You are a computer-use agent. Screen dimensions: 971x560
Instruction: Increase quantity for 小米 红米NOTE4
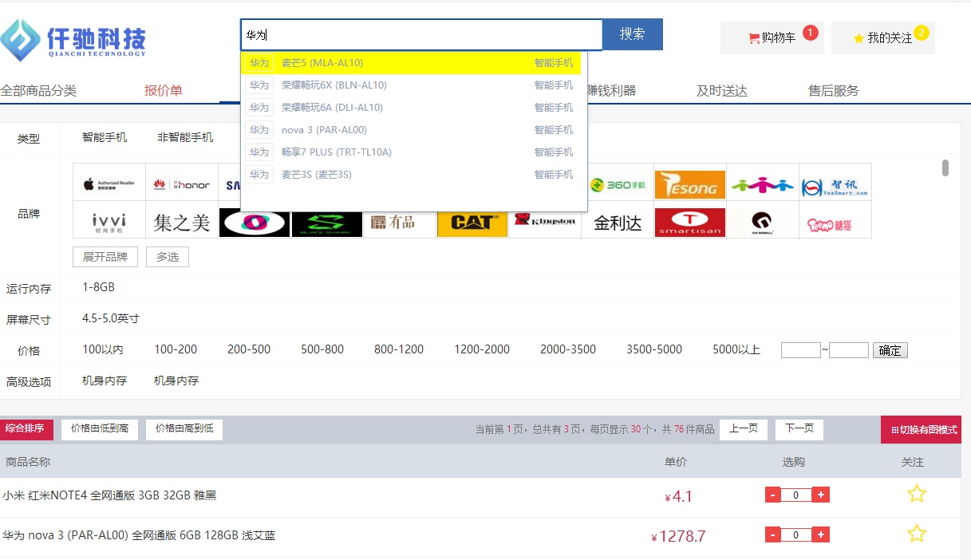(821, 495)
